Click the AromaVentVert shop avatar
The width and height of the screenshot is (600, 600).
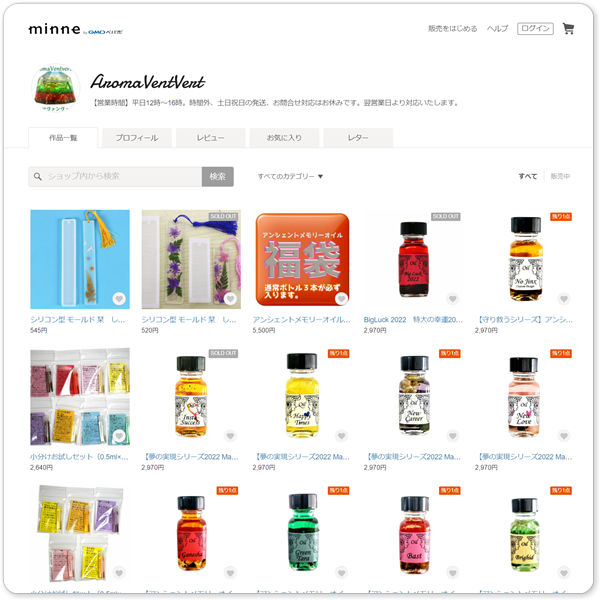point(55,88)
